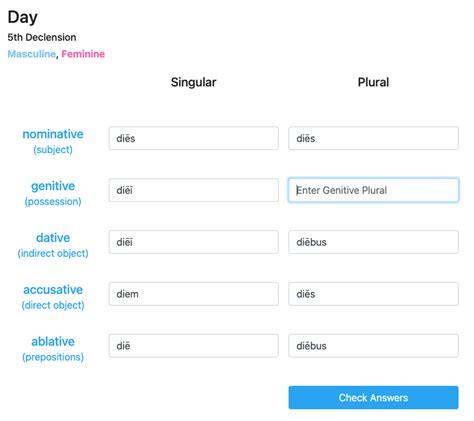Focus the Enter Genitive Plural field
Image resolution: width=474 pixels, height=421 pixels.
click(x=373, y=190)
